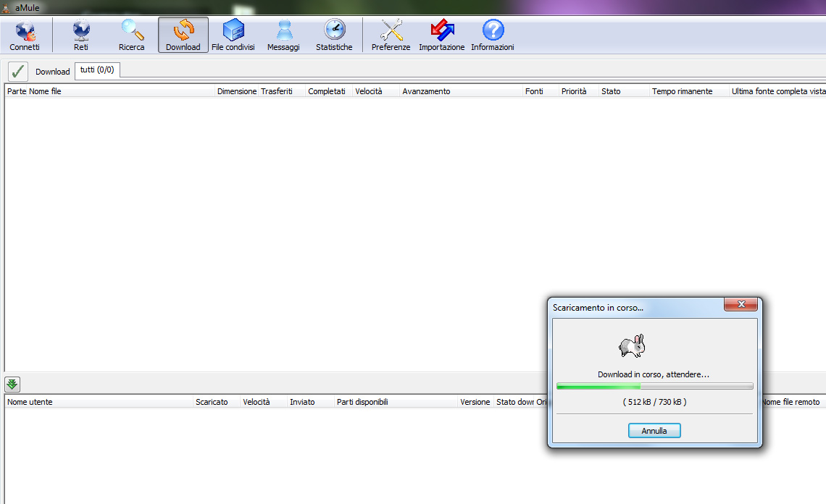
Task: Click the Connetti toolbar icon
Action: pyautogui.click(x=25, y=35)
